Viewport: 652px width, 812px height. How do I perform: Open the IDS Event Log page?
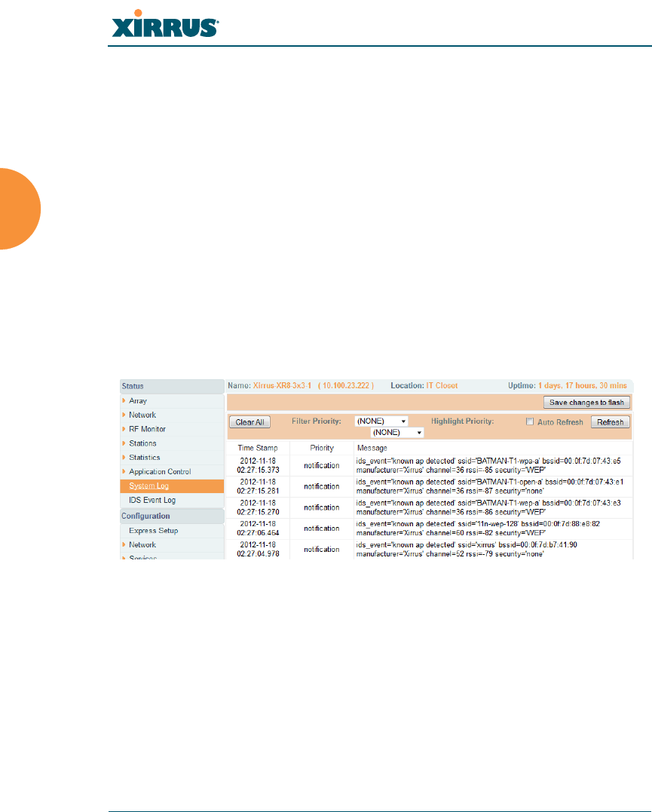[x=152, y=501]
